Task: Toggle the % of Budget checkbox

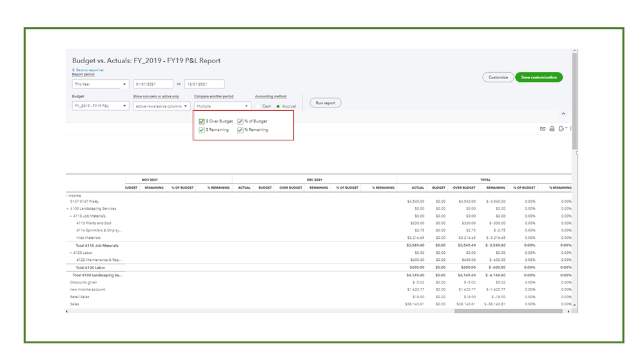Action: pyautogui.click(x=240, y=121)
